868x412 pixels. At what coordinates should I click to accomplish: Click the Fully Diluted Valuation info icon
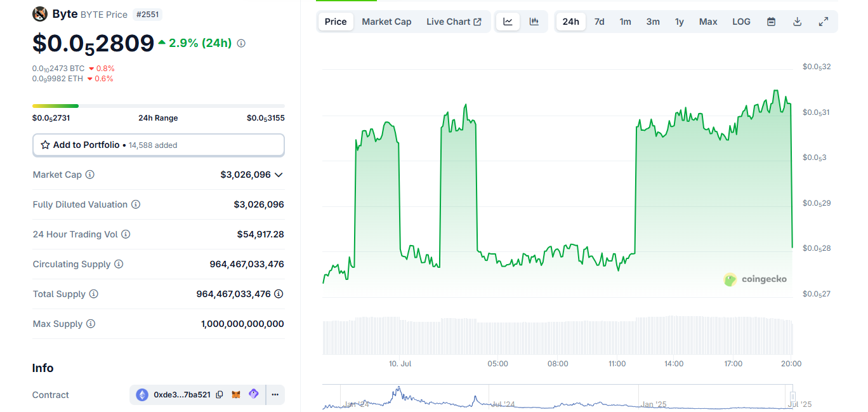tap(136, 204)
